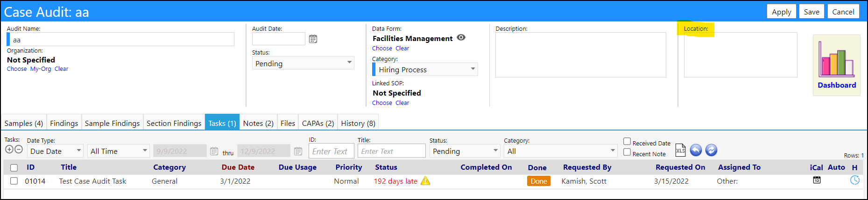
Task: Click the eye icon beside Facilities Management
Action: coord(461,38)
